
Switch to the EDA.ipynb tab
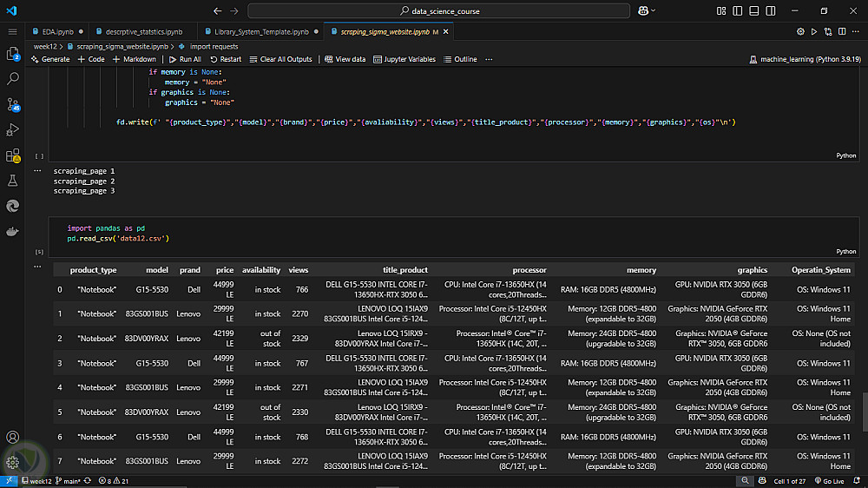tap(57, 31)
